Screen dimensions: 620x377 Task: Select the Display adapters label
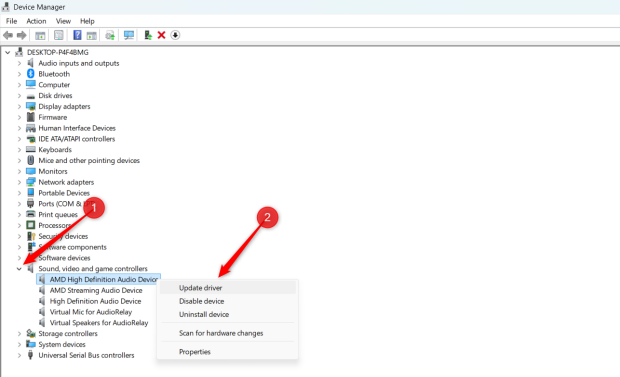[x=64, y=106]
